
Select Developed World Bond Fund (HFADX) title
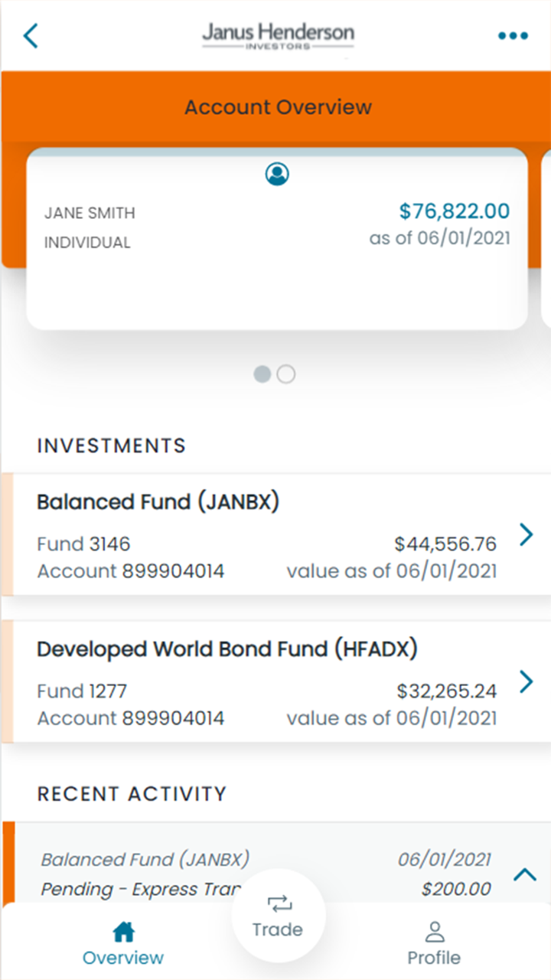[227, 649]
